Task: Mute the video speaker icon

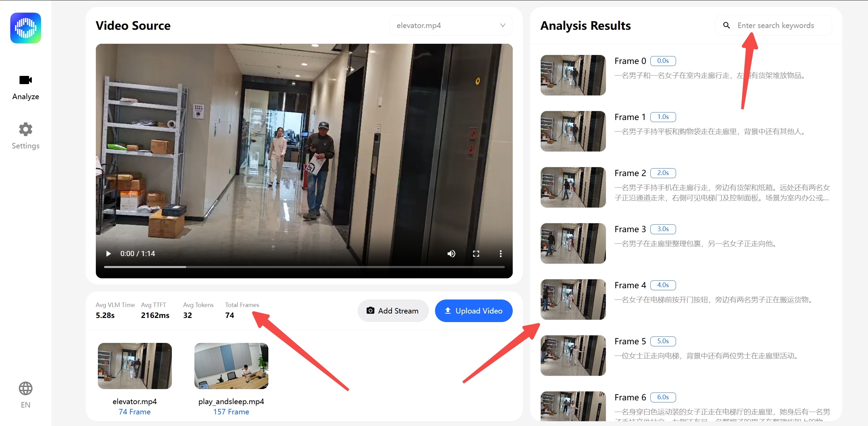Action: click(x=451, y=254)
